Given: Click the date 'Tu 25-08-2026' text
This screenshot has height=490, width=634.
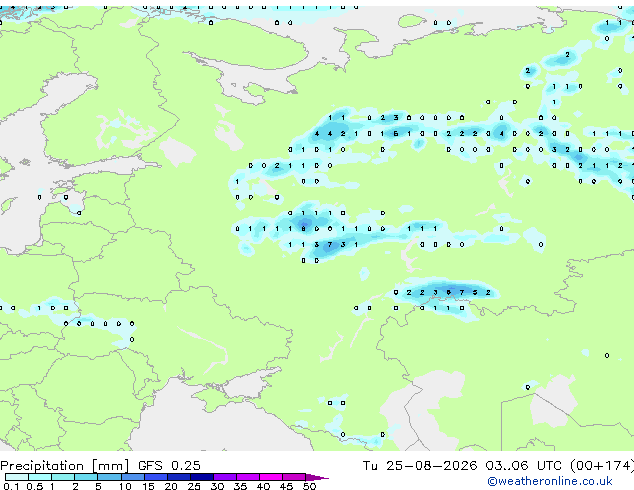Looking at the screenshot, I should (420, 466).
